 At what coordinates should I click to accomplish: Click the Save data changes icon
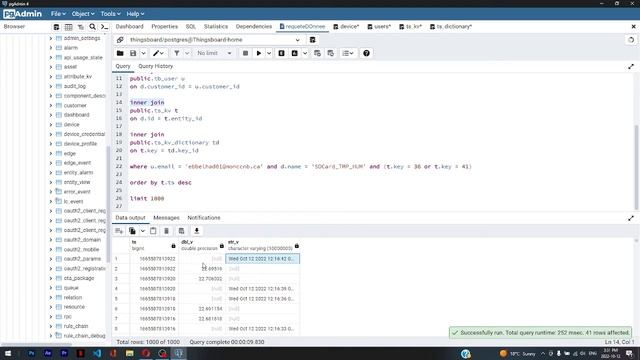182,231
